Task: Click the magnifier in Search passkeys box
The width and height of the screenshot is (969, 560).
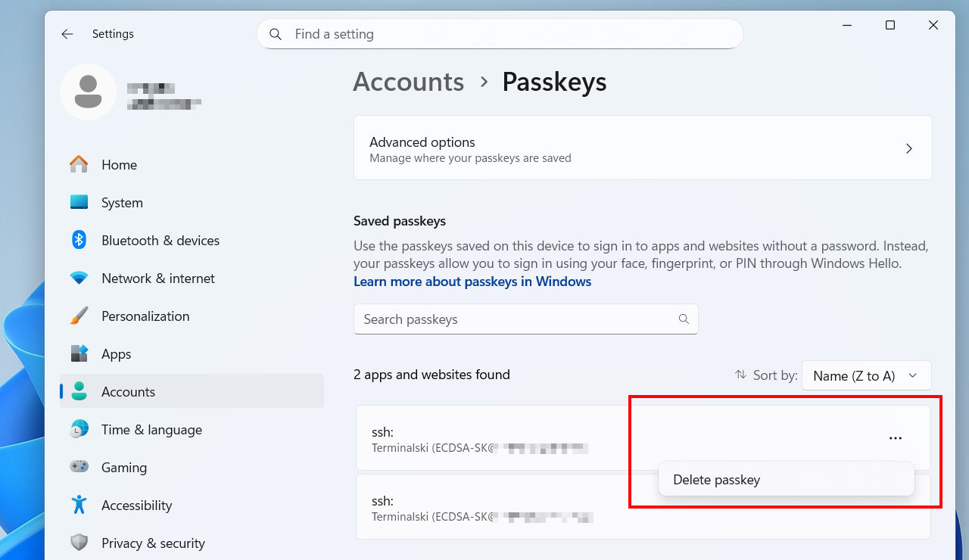Action: click(684, 319)
